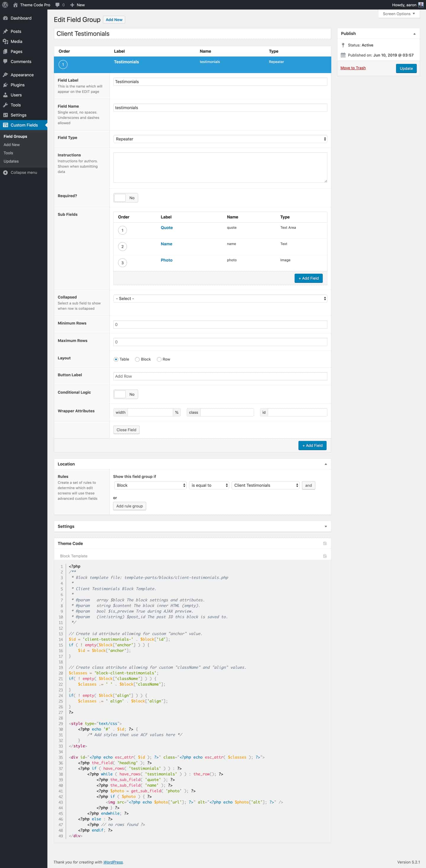
Task: Click the Plugins plug icon in sidebar
Action: (5, 85)
